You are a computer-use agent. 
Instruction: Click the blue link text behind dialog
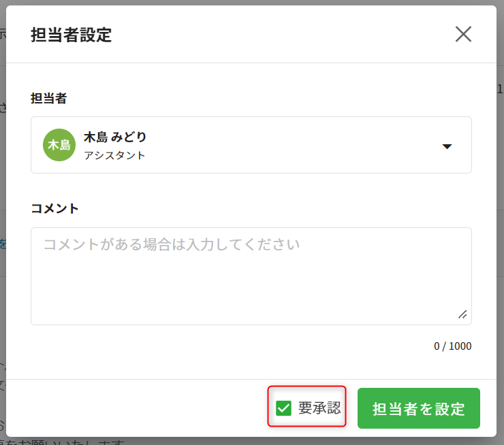3,244
